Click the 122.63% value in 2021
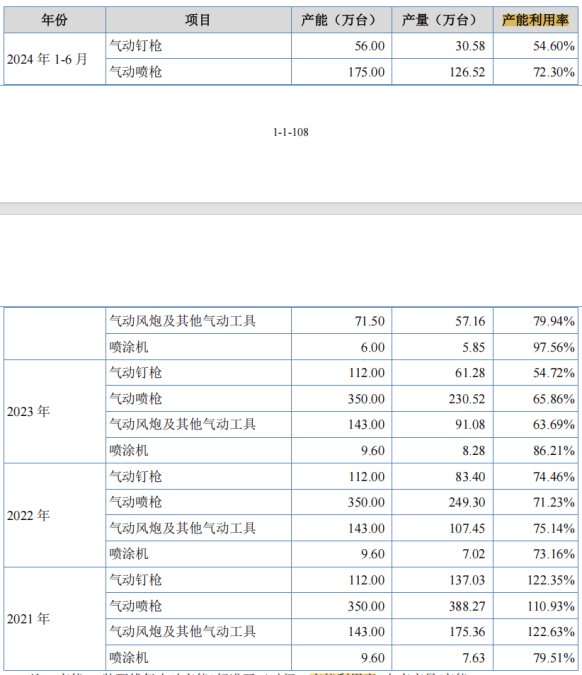Image resolution: width=582 pixels, height=675 pixels. coord(551,632)
